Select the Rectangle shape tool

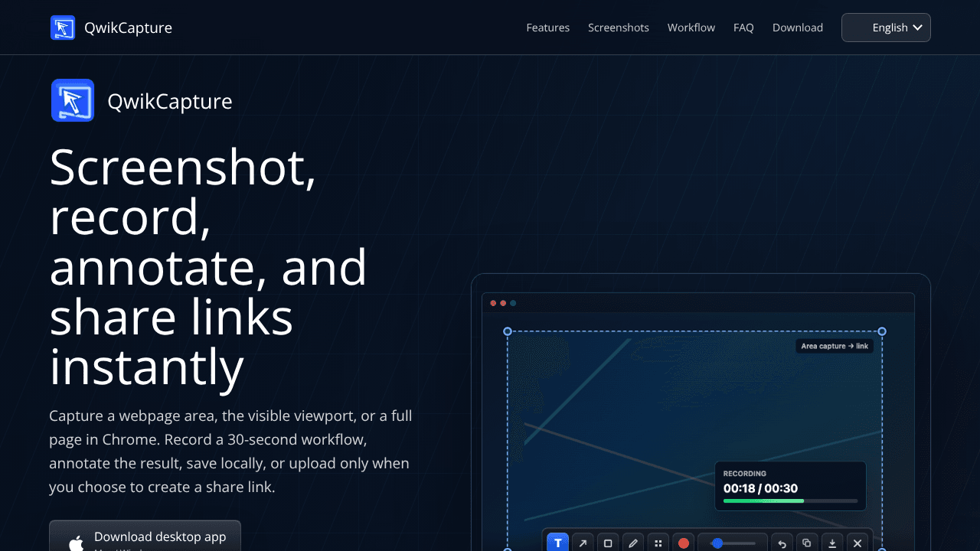608,543
